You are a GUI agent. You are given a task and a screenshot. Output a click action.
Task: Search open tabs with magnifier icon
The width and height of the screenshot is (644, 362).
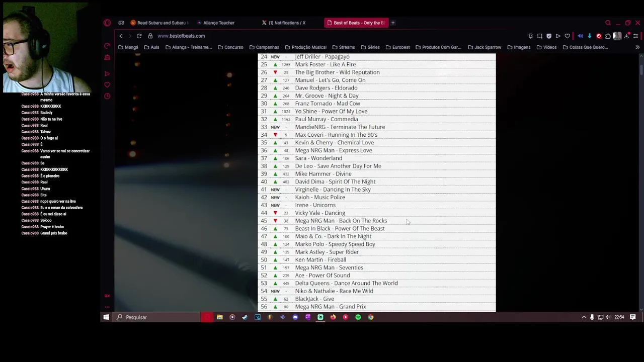(608, 23)
